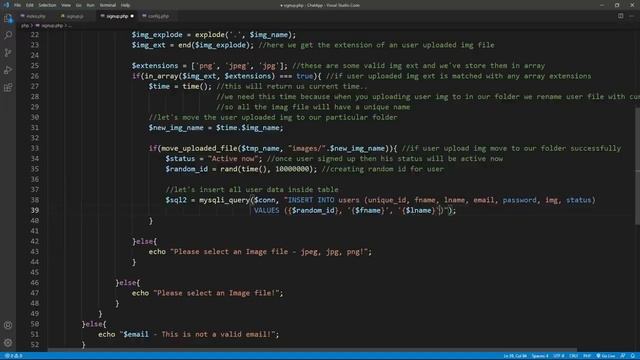Open the Source Control view
Screen dimensions: 640x360
pos(8,53)
